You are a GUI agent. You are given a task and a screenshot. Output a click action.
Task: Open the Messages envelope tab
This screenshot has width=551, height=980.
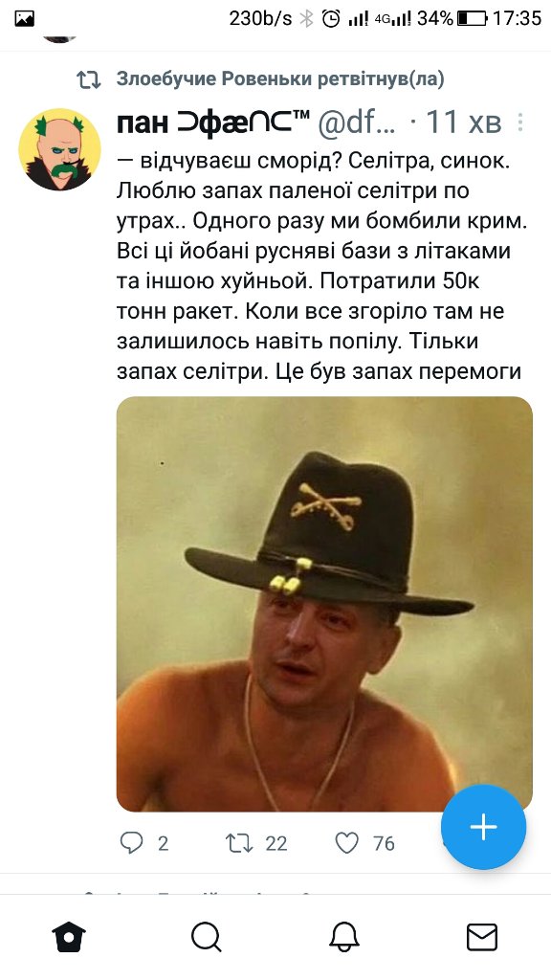pyautogui.click(x=482, y=937)
